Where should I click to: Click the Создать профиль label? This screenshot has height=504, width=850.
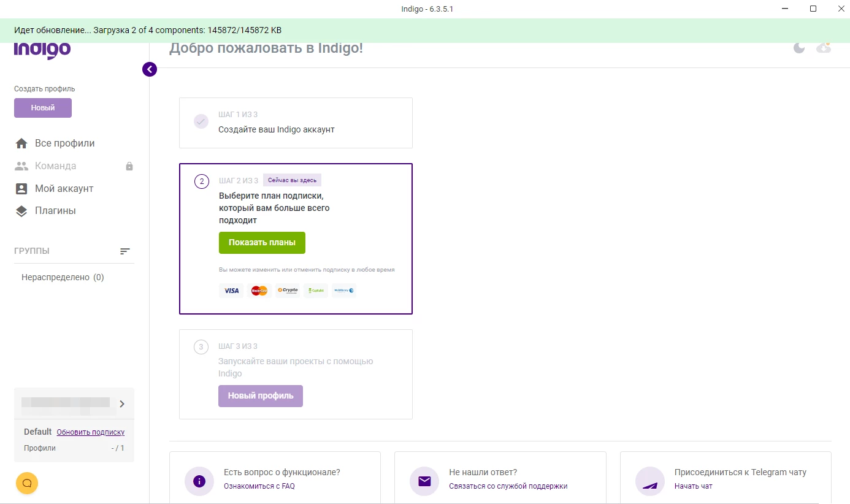[45, 89]
